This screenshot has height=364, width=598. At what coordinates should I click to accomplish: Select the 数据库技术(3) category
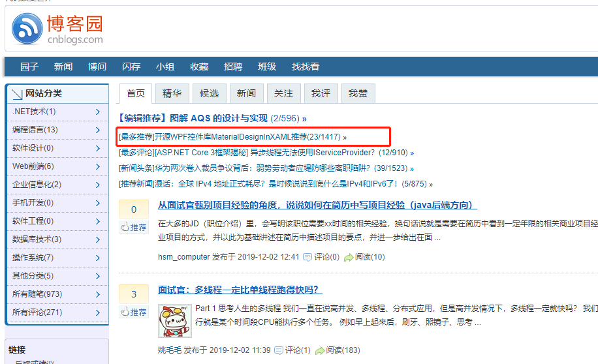(37, 240)
